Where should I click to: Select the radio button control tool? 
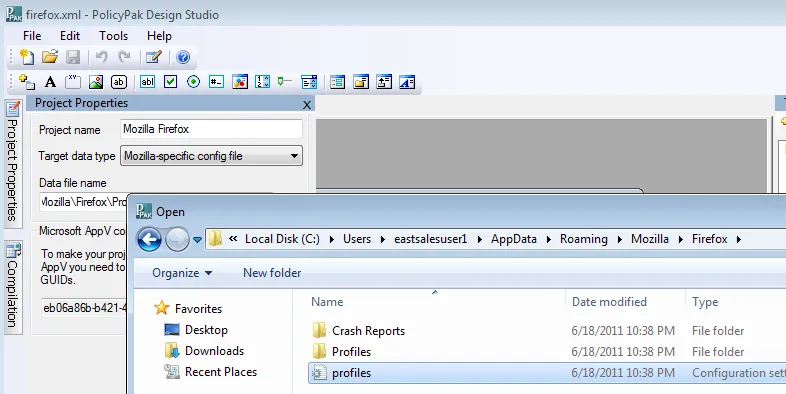tap(193, 82)
